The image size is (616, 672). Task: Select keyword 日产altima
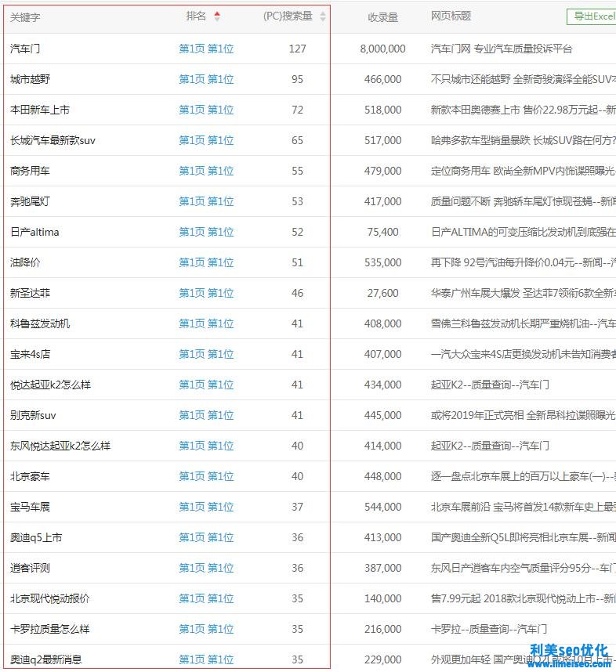pyautogui.click(x=34, y=232)
